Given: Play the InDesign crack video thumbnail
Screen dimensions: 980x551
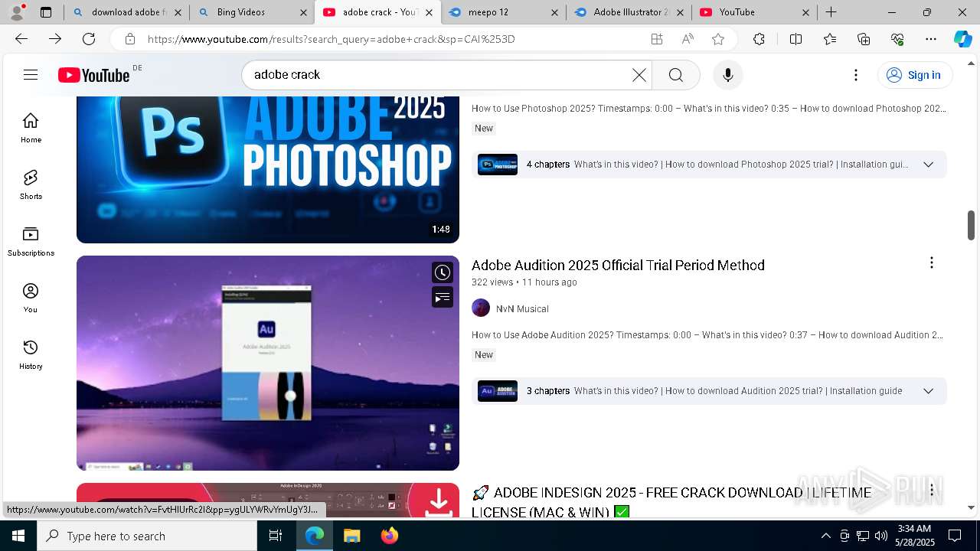Looking at the screenshot, I should point(268,500).
